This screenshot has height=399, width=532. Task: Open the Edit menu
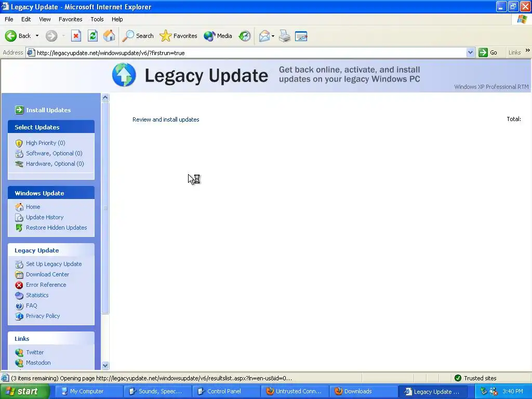[26, 19]
